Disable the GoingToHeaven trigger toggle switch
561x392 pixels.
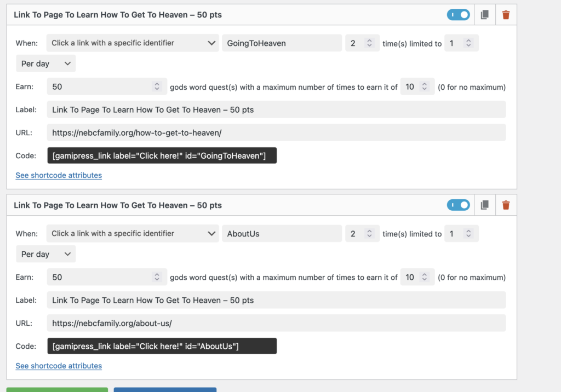(459, 14)
